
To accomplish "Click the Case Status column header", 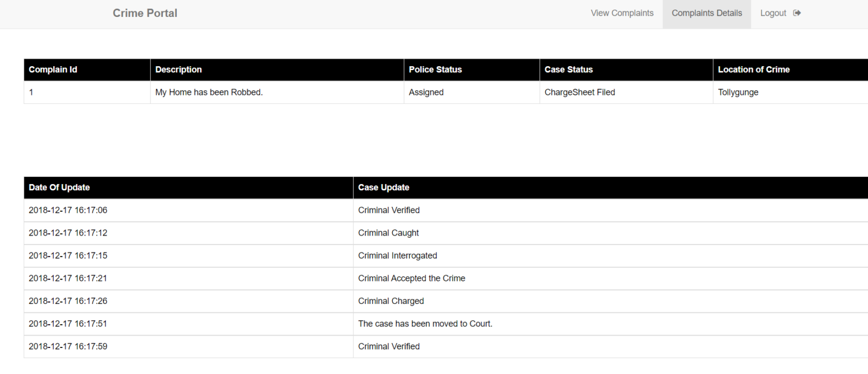I will (x=568, y=69).
